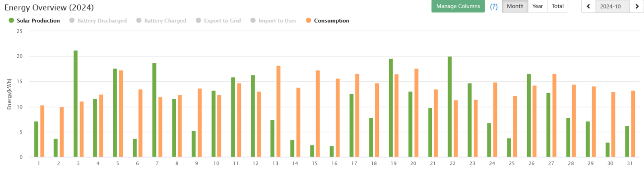Open Manage Columns options
The height and width of the screenshot is (173, 644).
pos(458,6)
